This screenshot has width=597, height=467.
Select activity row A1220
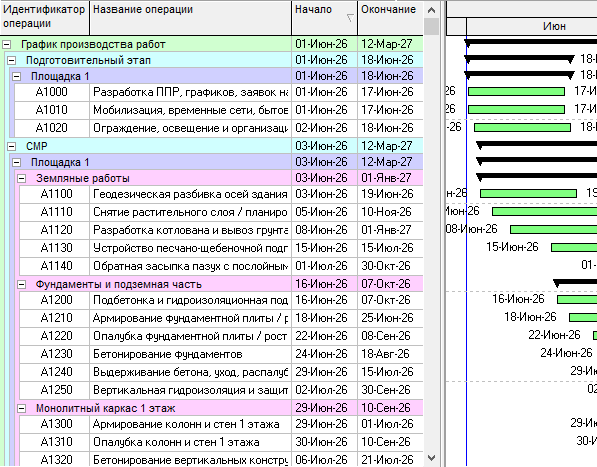pyautogui.click(x=222, y=336)
